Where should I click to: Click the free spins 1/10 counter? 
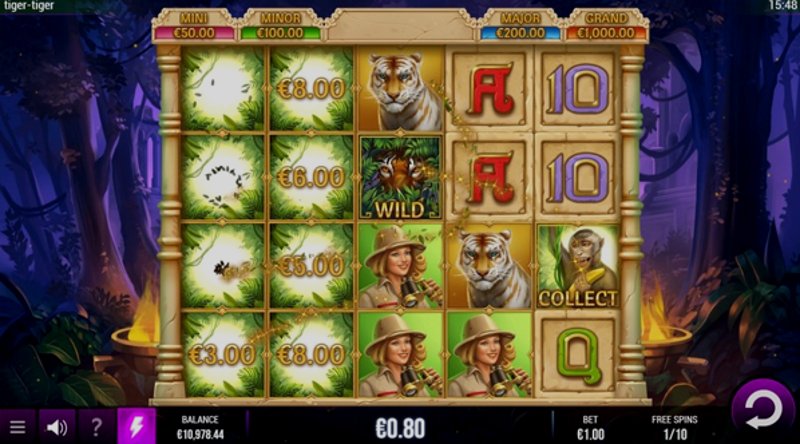(x=674, y=434)
